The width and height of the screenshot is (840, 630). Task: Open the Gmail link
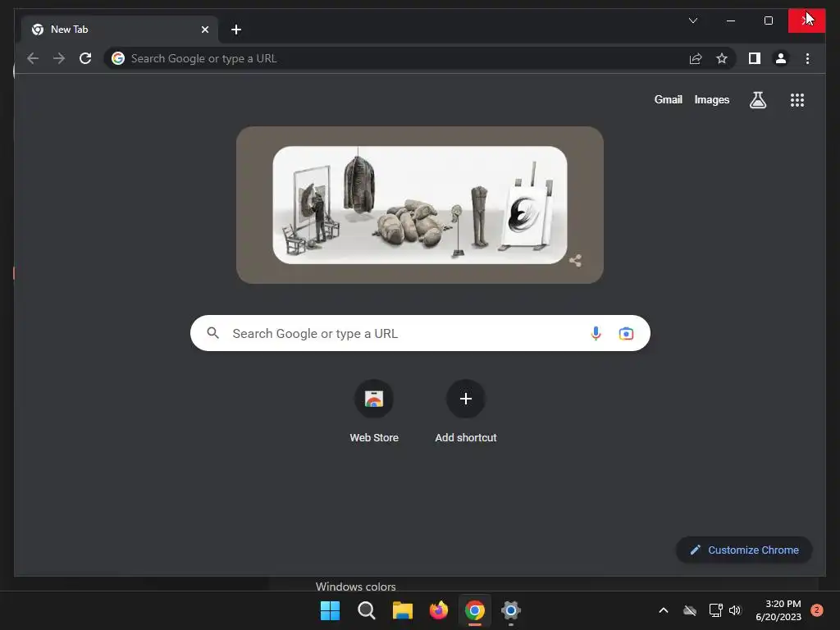pyautogui.click(x=668, y=99)
